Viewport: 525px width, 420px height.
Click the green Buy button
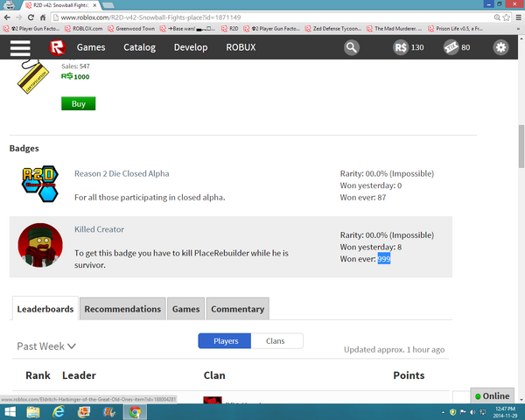coord(79,103)
